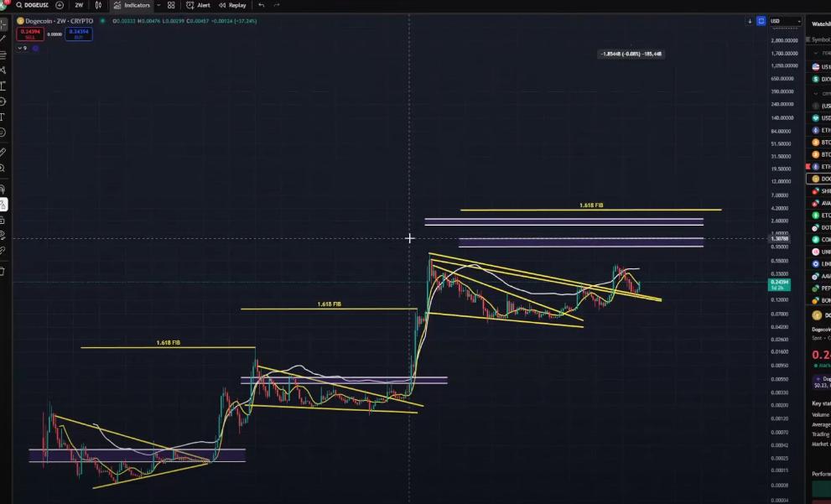Select the highlighted DOGE row in watchlist
831x504 pixels.
[819, 179]
